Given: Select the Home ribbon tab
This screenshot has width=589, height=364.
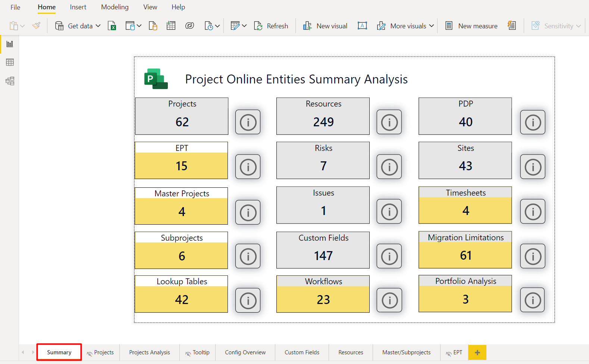Looking at the screenshot, I should tap(47, 7).
